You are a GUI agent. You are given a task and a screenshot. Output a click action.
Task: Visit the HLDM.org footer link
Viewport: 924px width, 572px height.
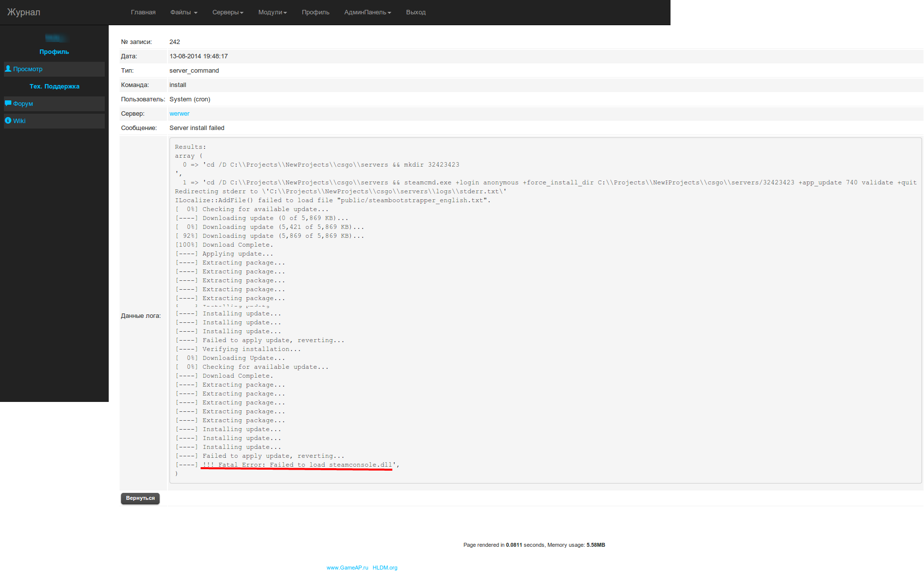coord(385,568)
